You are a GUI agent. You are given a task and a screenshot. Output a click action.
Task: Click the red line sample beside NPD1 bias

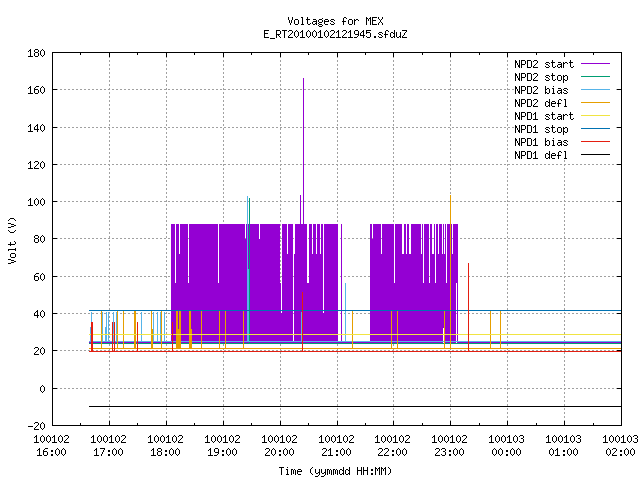pos(595,142)
